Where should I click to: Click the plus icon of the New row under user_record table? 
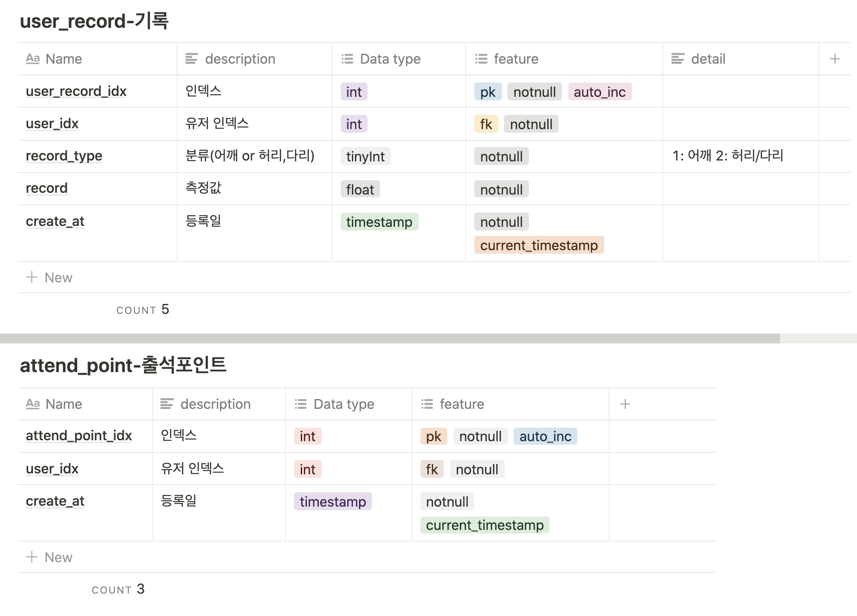32,277
